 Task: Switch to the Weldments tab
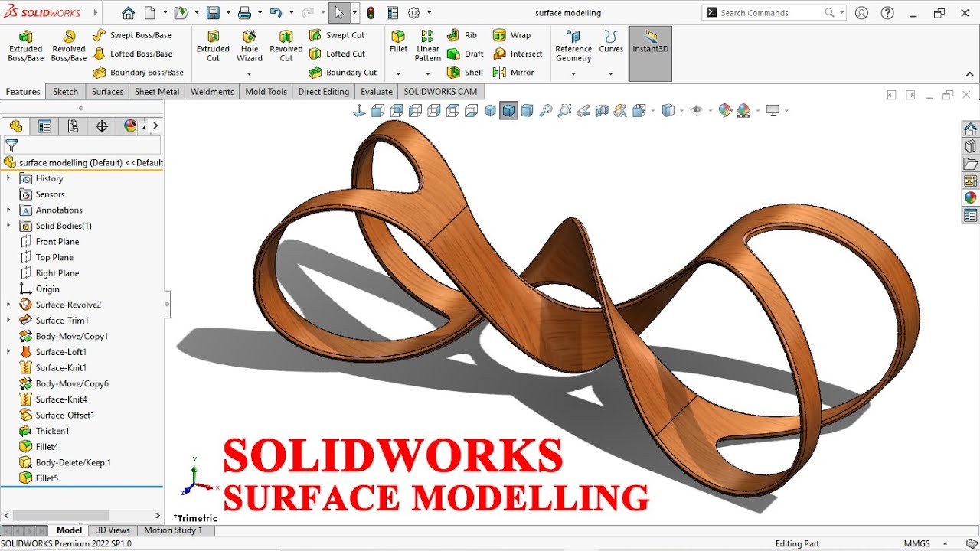(212, 92)
